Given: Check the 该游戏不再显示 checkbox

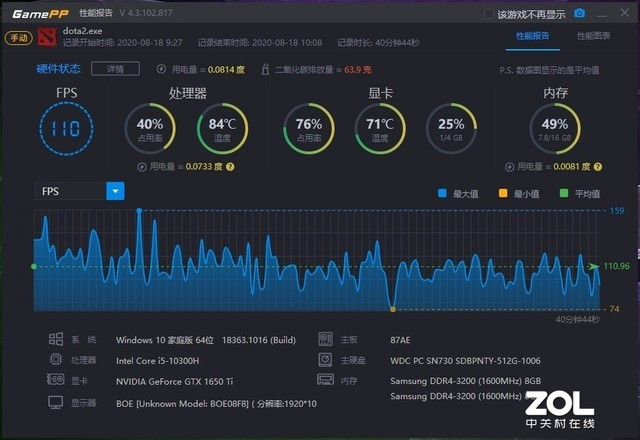Looking at the screenshot, I should [x=488, y=14].
